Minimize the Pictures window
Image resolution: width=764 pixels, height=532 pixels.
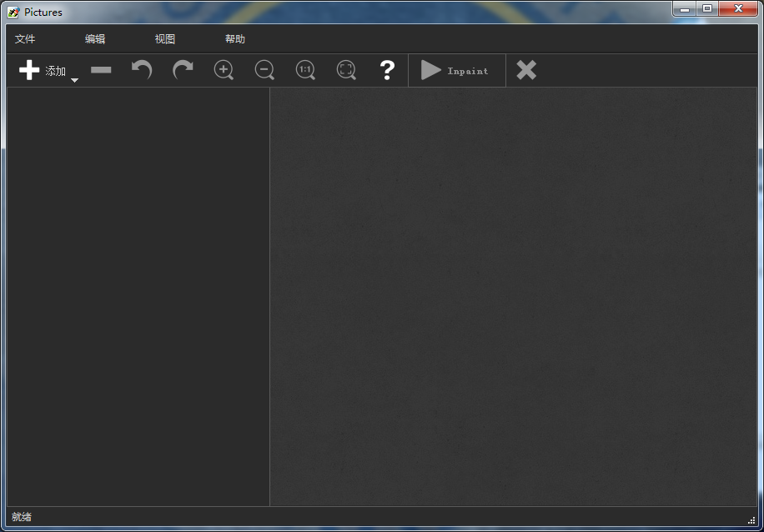tap(685, 9)
